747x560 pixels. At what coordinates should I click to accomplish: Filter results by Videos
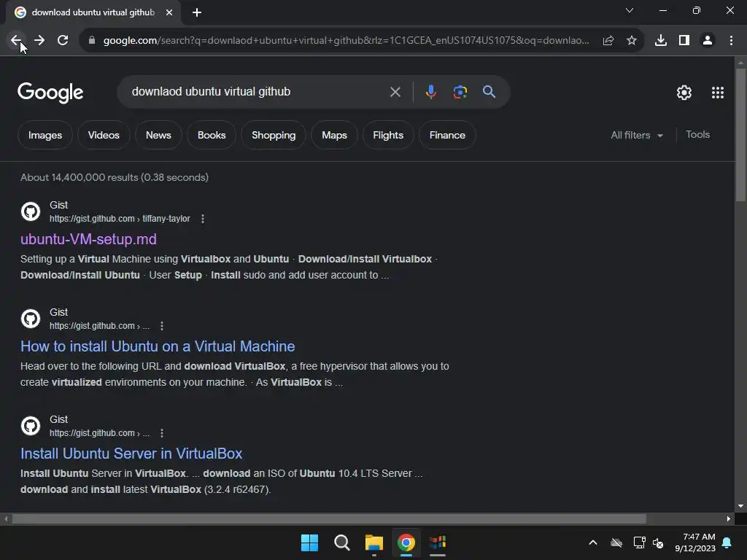click(104, 135)
